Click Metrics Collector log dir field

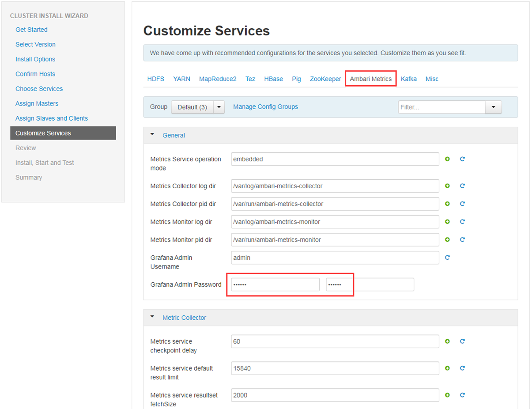(x=335, y=186)
